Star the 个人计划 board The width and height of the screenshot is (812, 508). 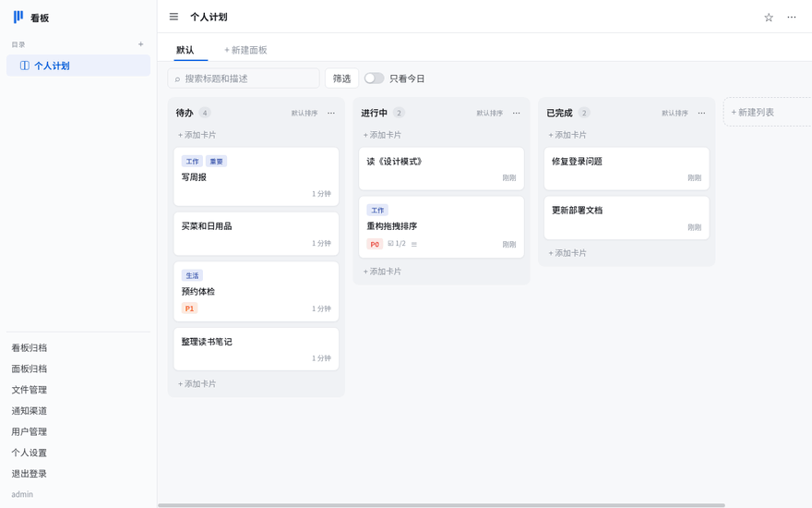click(x=769, y=18)
